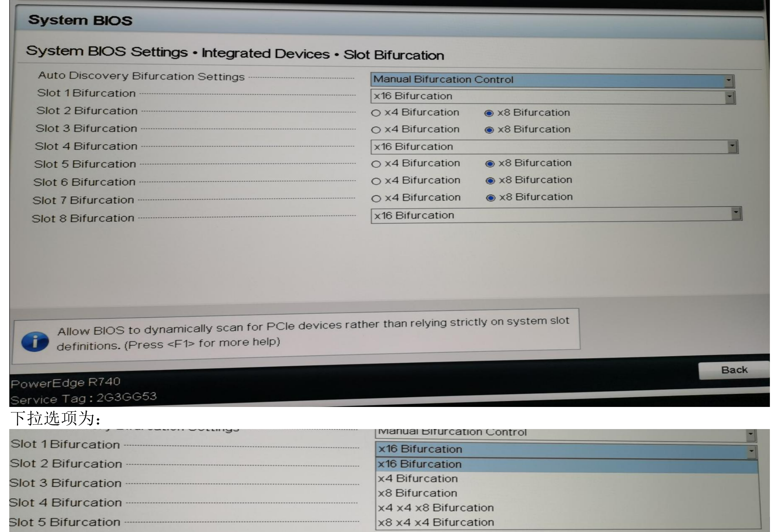
Task: Choose x8 Bifurcation in open dropdown list
Action: tap(417, 493)
